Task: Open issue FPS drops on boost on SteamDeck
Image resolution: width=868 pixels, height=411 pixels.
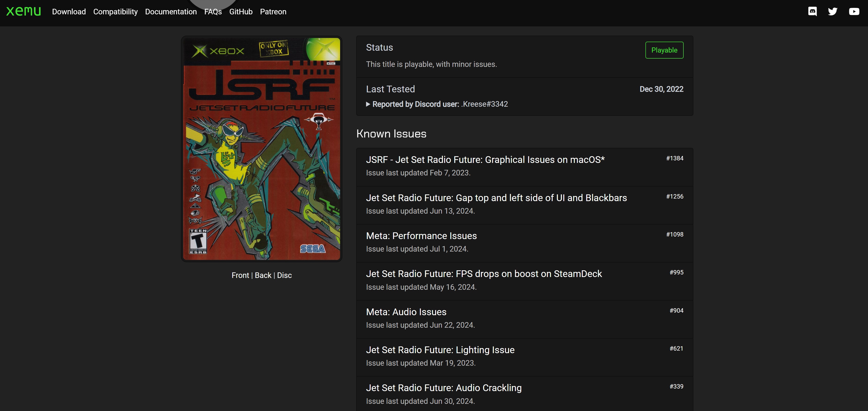Action: point(484,274)
